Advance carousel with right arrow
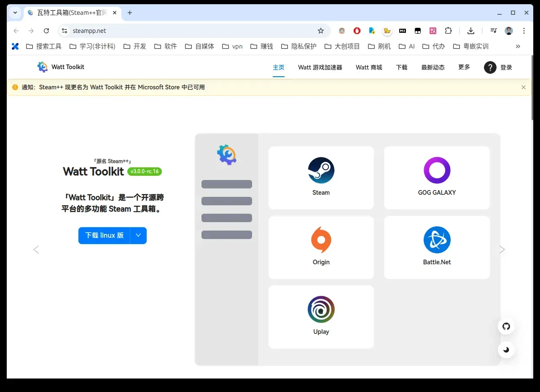Screen dimensions: 540x392 502,250
